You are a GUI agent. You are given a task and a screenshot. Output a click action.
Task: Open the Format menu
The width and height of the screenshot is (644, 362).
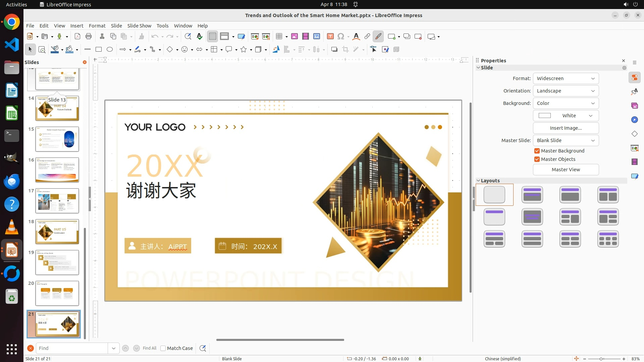(97, 26)
